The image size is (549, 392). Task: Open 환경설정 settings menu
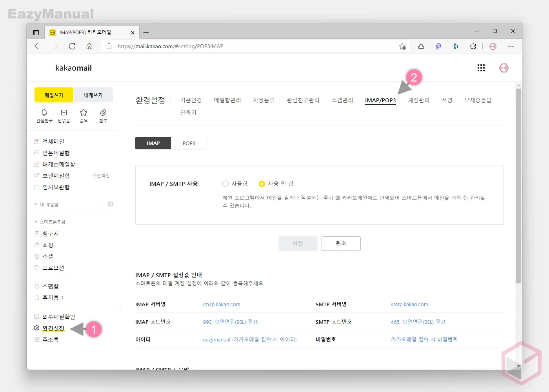click(x=53, y=328)
